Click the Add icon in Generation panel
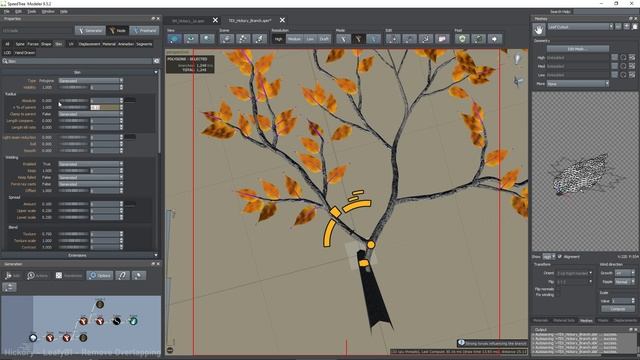Screen dimensions: 640x360 click(x=12, y=276)
